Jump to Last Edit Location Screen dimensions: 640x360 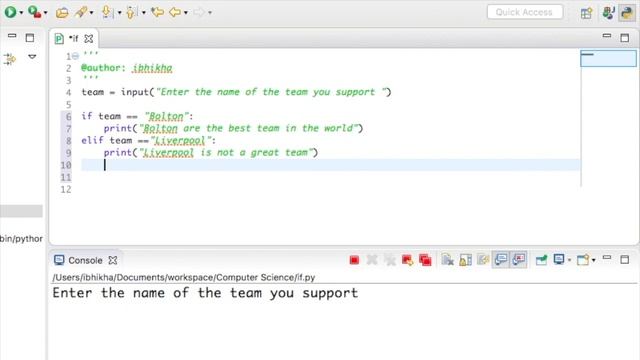158,12
